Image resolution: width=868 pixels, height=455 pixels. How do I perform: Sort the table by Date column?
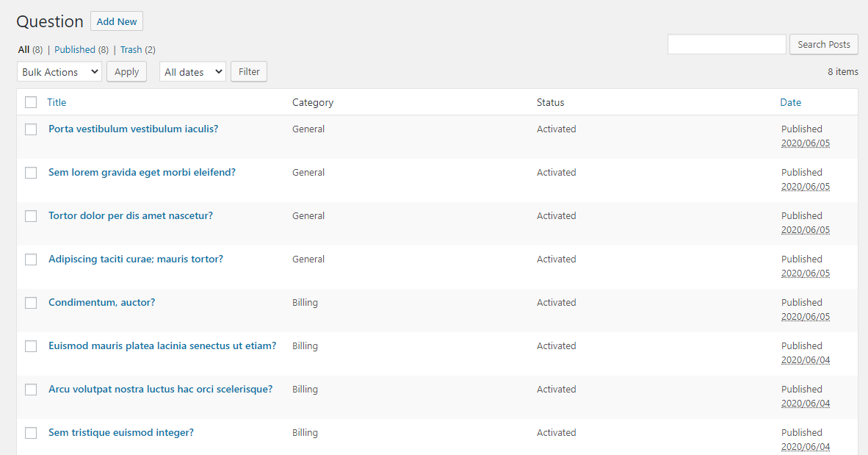(x=790, y=102)
